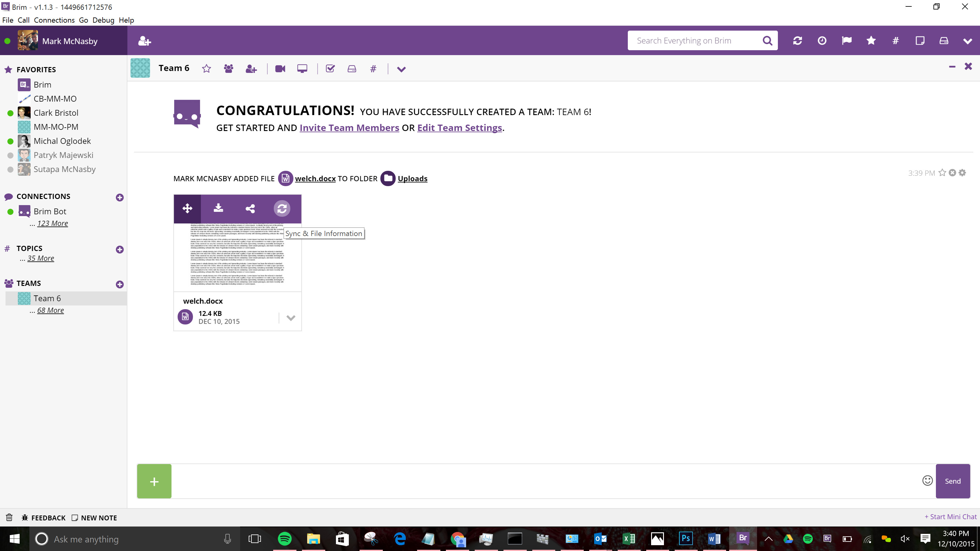Open the Go menu
The height and width of the screenshot is (551, 980).
point(83,20)
